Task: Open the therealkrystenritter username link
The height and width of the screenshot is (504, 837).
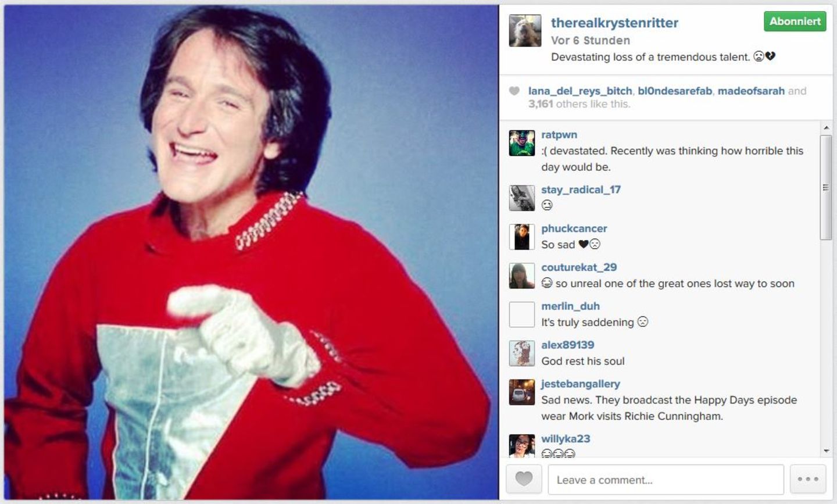Action: (x=614, y=23)
